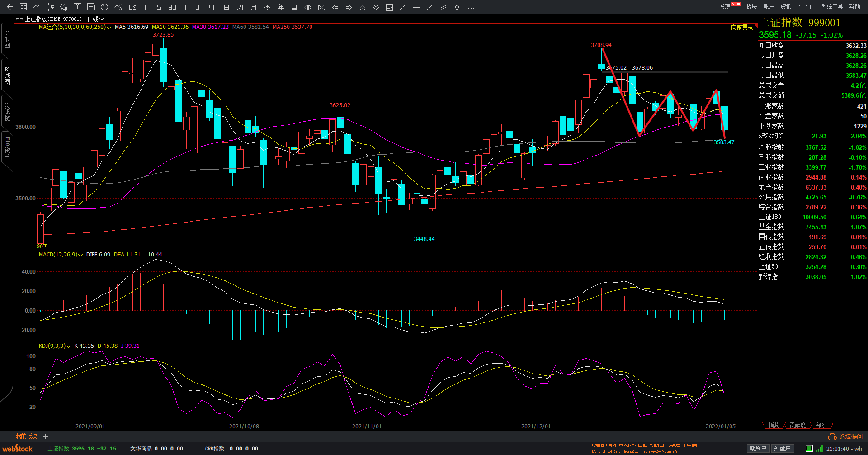
Task: Select the daily (日) period icon
Action: [226, 7]
